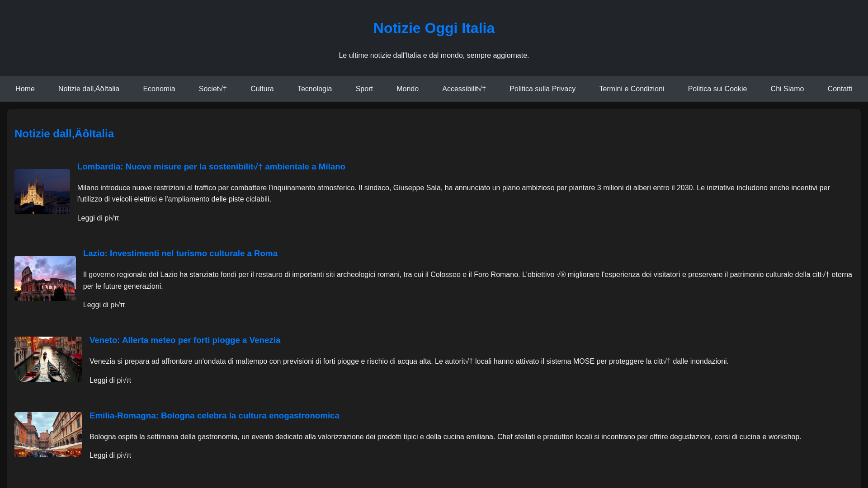
Task: Open the Chi Siamo page
Action: (787, 89)
